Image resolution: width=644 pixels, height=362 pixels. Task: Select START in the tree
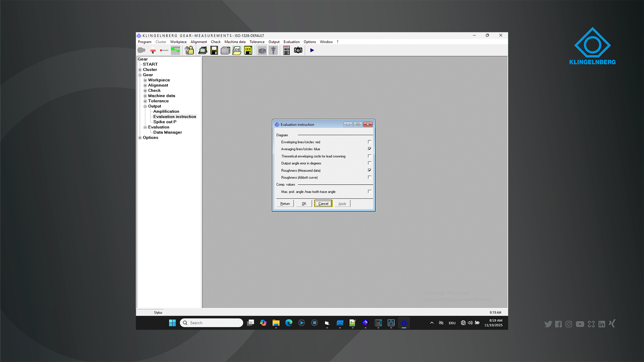pos(150,64)
